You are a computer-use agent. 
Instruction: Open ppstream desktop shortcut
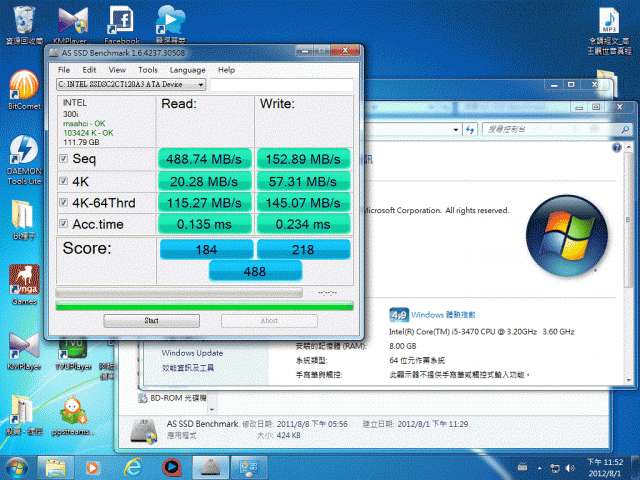(x=73, y=411)
